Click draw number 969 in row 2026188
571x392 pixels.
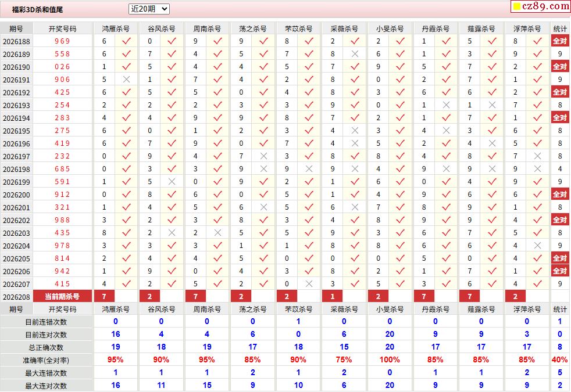(62, 41)
